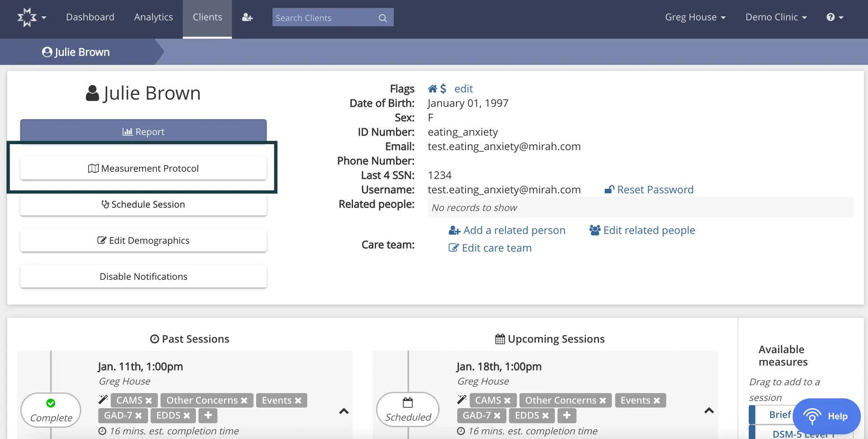Click the add new client icon in navbar
The image size is (868, 439).
coord(247,17)
